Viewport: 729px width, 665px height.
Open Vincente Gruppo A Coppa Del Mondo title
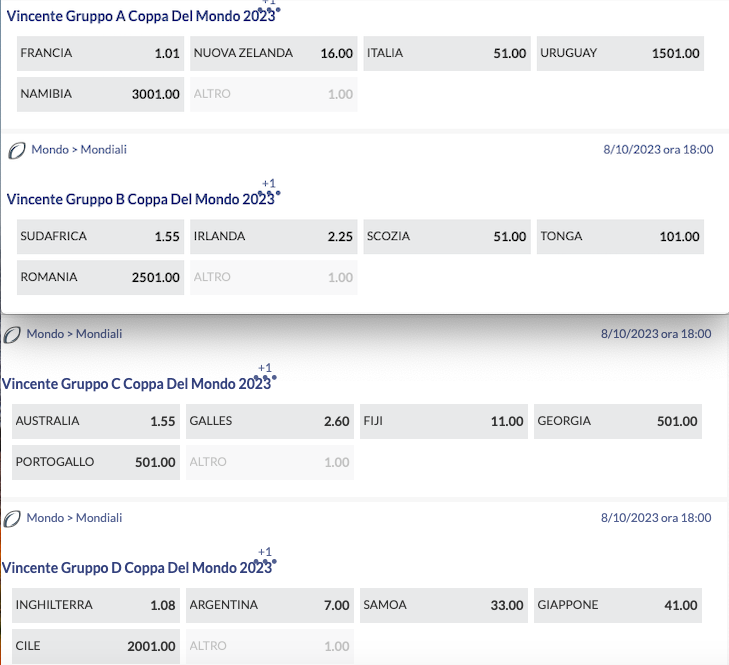coord(140,15)
